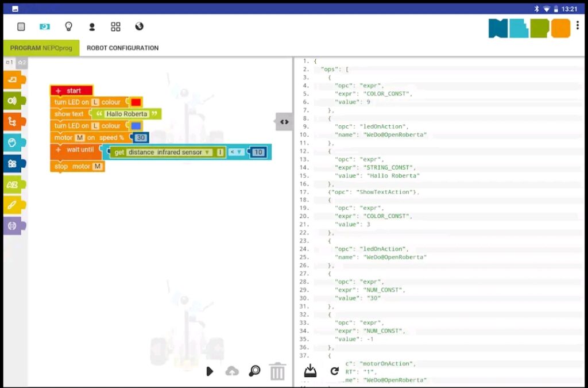Open the robot selection menu icon
This screenshot has width=588, height=388.
[x=45, y=26]
